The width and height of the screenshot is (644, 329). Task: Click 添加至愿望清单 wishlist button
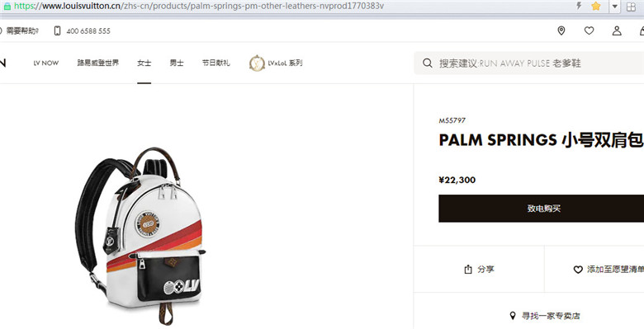click(608, 269)
